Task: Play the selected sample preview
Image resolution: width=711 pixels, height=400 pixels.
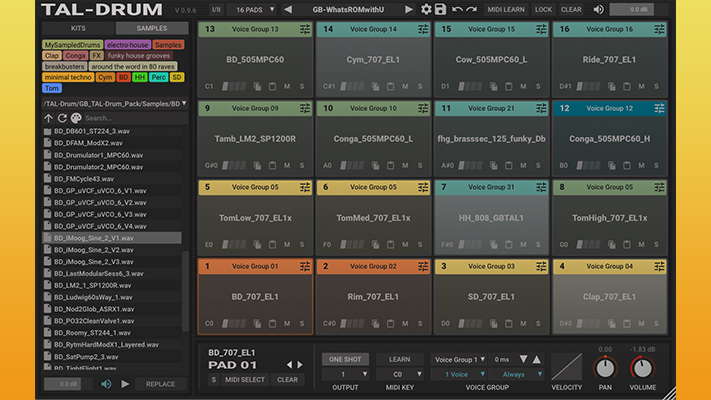Action: [x=125, y=383]
